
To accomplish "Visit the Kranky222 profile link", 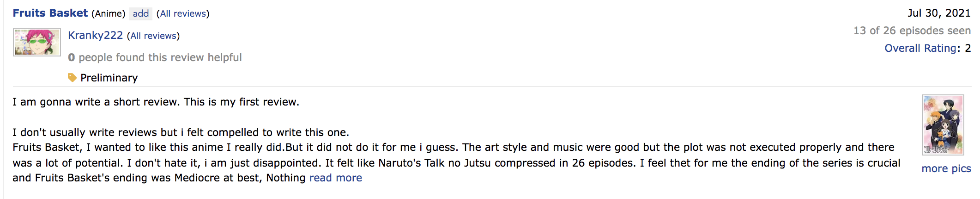I will click(x=95, y=35).
